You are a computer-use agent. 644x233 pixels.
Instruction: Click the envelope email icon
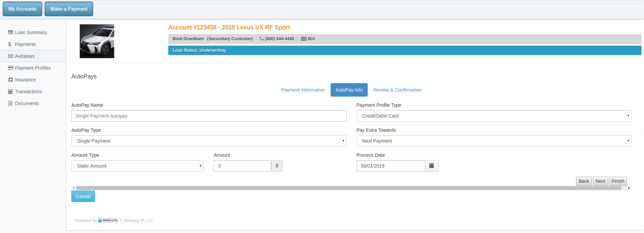tap(304, 39)
